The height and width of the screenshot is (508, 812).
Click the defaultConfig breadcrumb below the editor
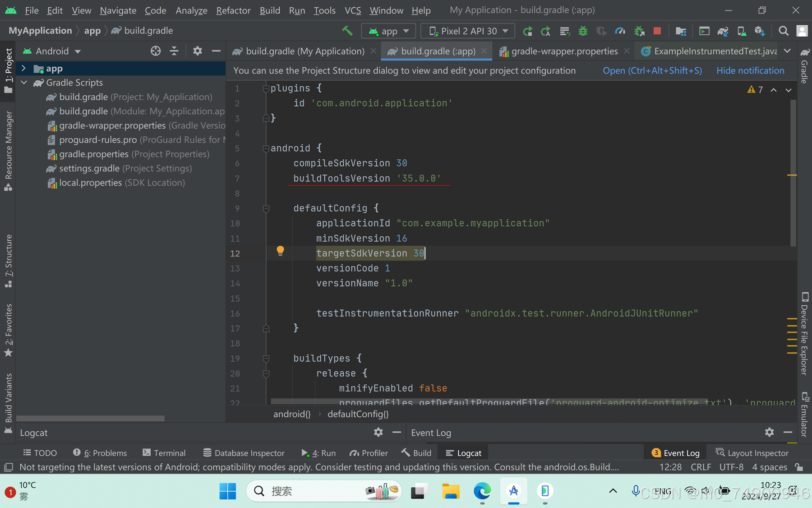click(358, 414)
